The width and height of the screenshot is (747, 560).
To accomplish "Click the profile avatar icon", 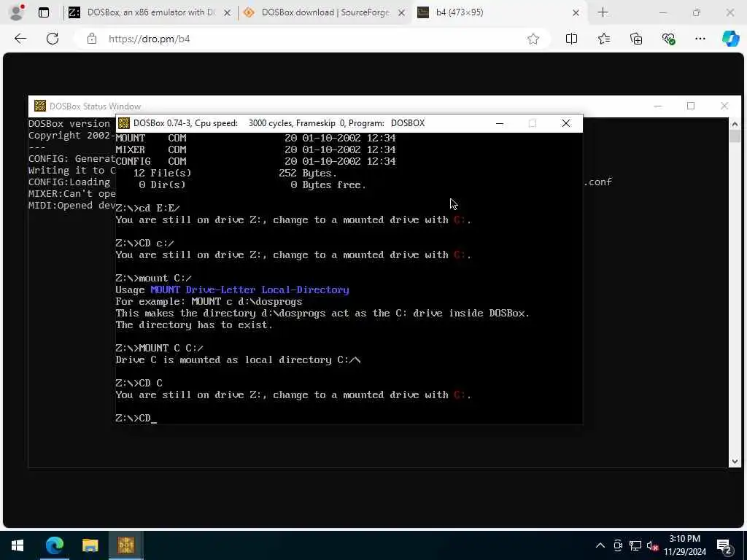I will (x=16, y=12).
